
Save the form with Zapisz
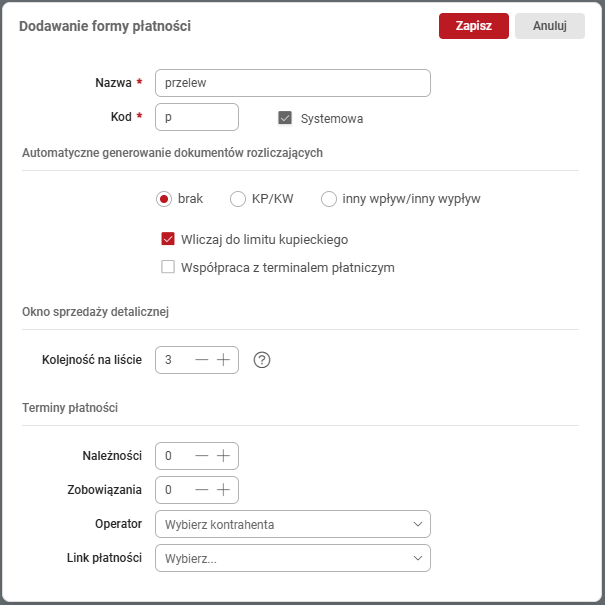coord(473,26)
